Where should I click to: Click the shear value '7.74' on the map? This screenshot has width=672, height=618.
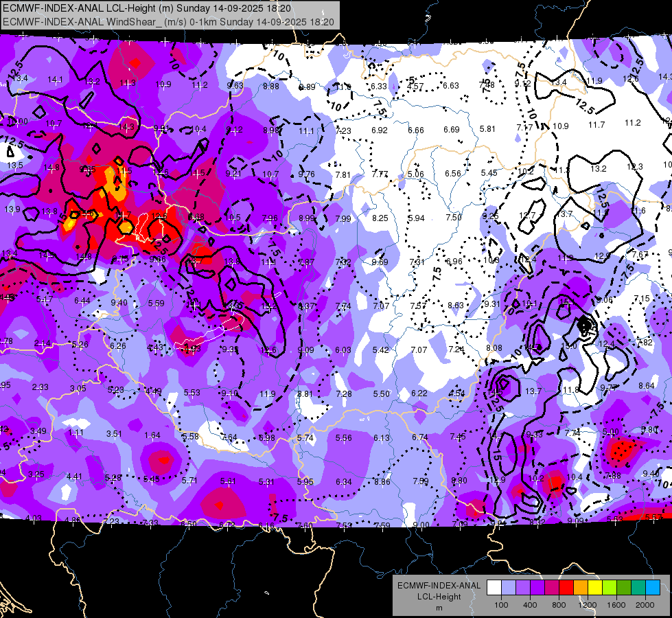(343, 306)
